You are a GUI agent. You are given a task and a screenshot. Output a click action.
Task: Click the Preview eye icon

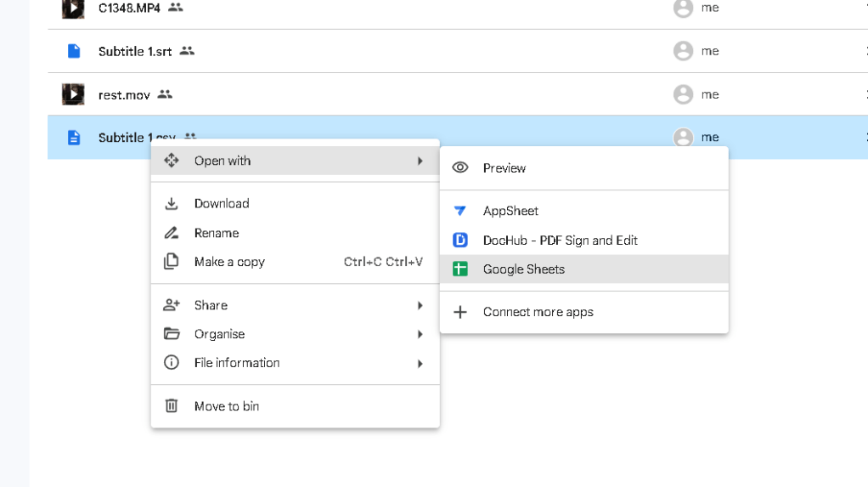pyautogui.click(x=460, y=167)
